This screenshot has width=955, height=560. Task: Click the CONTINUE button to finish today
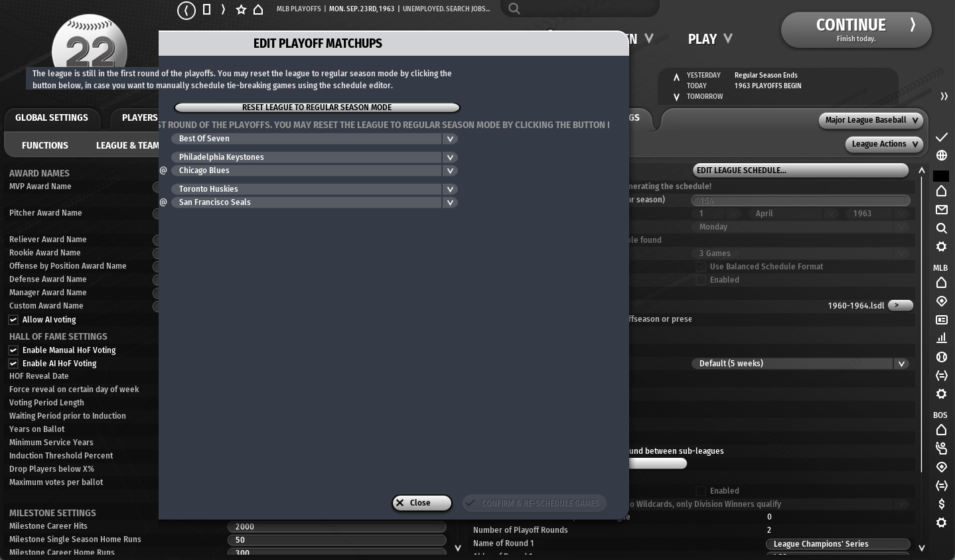855,30
